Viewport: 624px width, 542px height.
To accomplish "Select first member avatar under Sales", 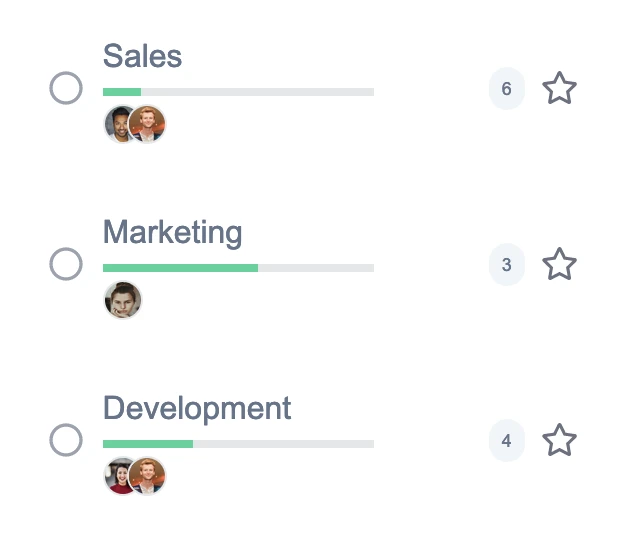I will (x=118, y=125).
